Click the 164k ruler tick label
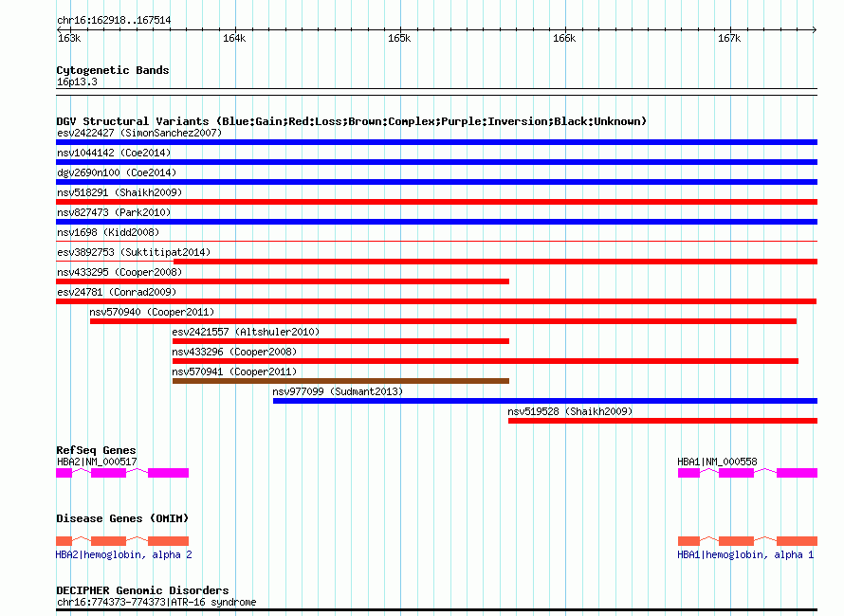 (234, 38)
